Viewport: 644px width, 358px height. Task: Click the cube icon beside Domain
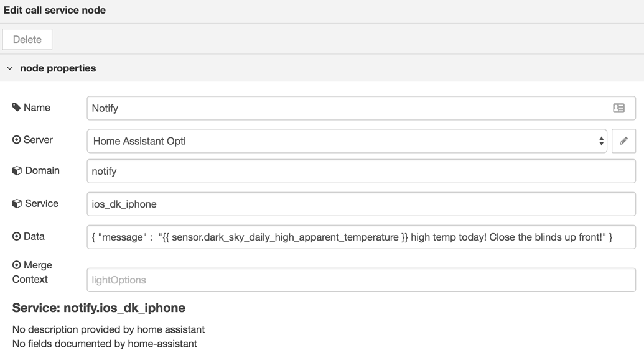click(17, 171)
